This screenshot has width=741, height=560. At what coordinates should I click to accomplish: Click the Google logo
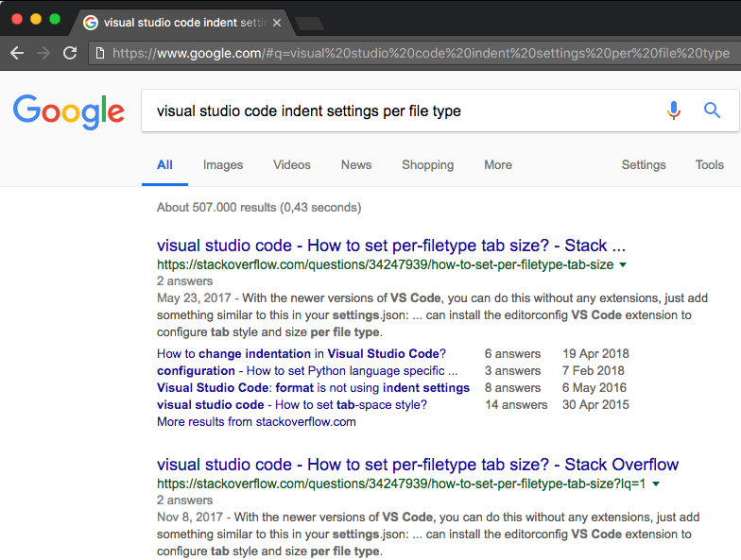pos(69,111)
